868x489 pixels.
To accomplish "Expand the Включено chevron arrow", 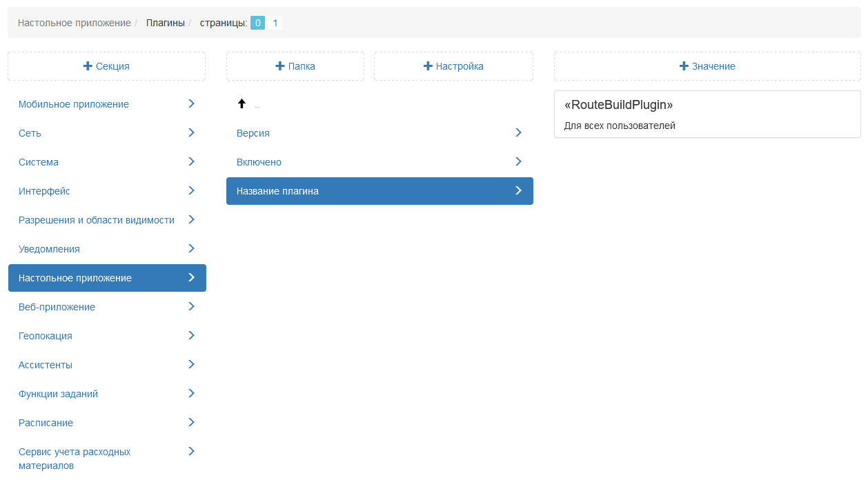I will pos(518,161).
